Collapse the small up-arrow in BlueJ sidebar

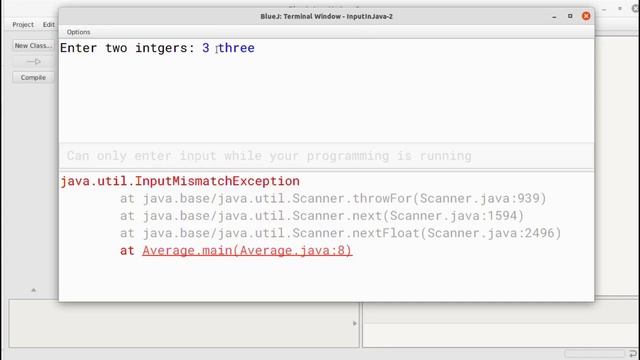click(x=33, y=290)
